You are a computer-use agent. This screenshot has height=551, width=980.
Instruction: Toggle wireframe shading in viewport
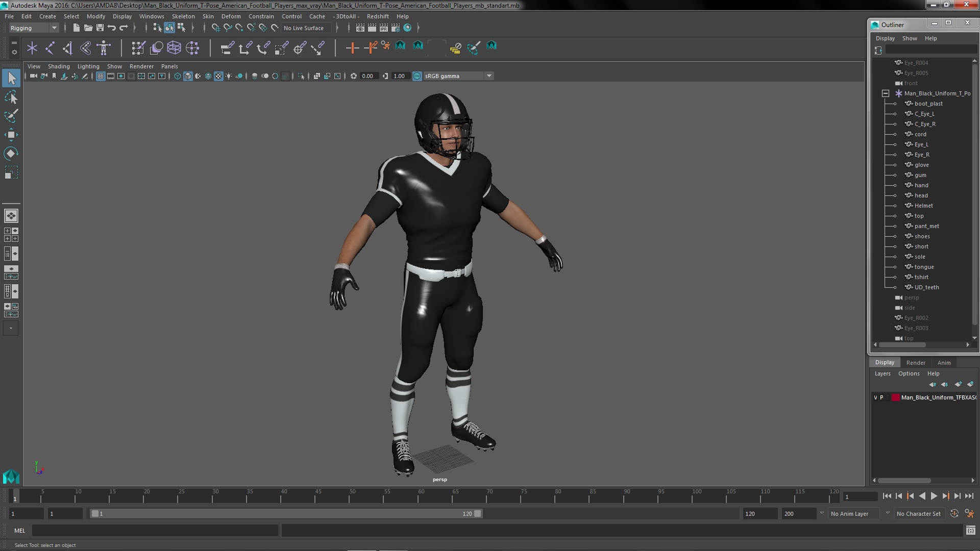point(178,76)
